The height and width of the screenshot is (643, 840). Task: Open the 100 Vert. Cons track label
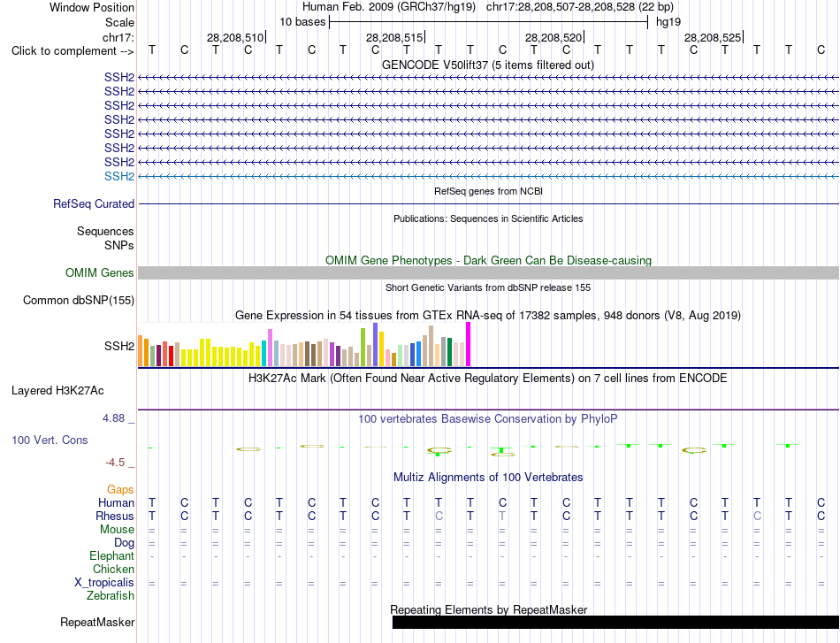coord(50,440)
